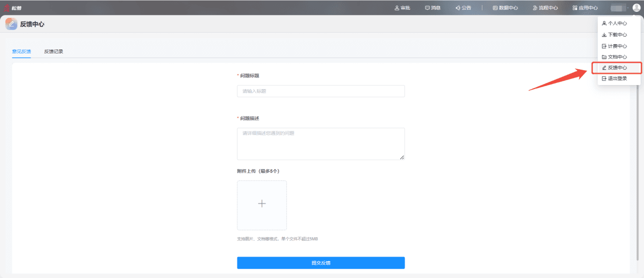
Task: Go to 数据中心 data center
Action: pyautogui.click(x=505, y=8)
